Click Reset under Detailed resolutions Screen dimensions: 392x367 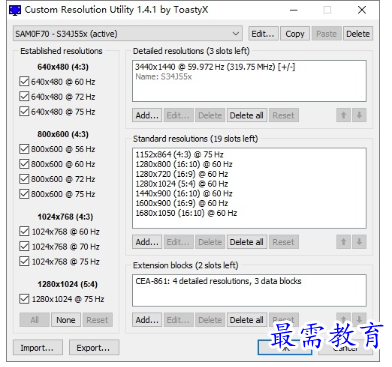(283, 115)
